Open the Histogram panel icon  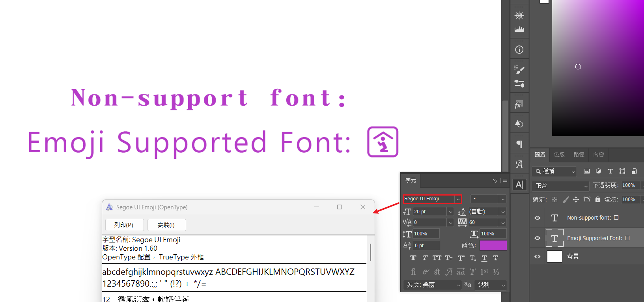[519, 29]
